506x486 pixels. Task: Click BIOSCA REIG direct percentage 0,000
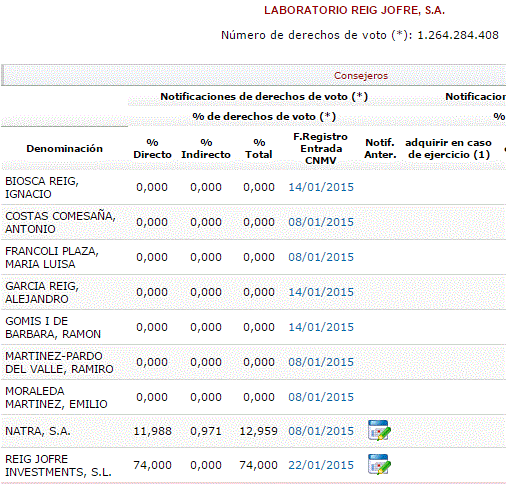coord(152,187)
